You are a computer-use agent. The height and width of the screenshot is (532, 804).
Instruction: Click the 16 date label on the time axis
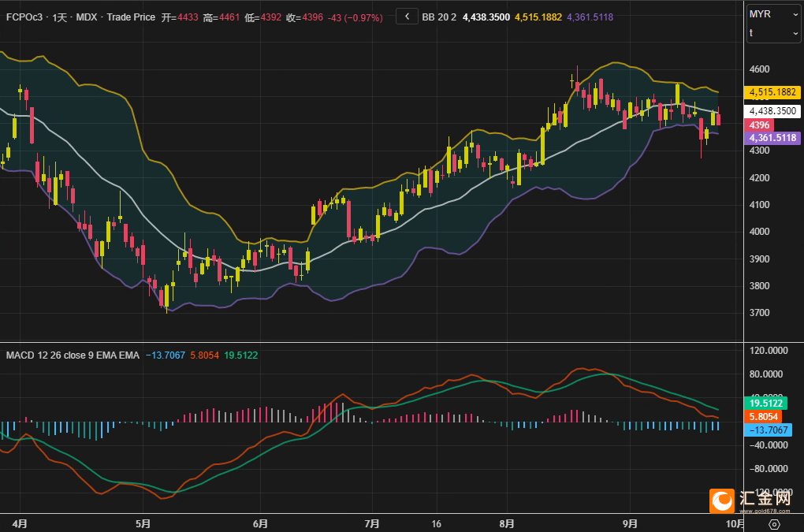point(437,524)
